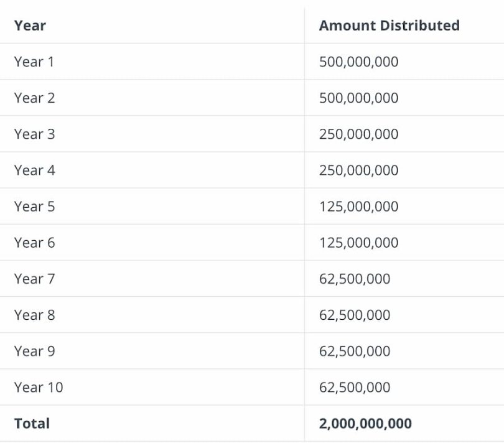The width and height of the screenshot is (504, 443).
Task: Select the Year 1 row label
Action: (34, 62)
